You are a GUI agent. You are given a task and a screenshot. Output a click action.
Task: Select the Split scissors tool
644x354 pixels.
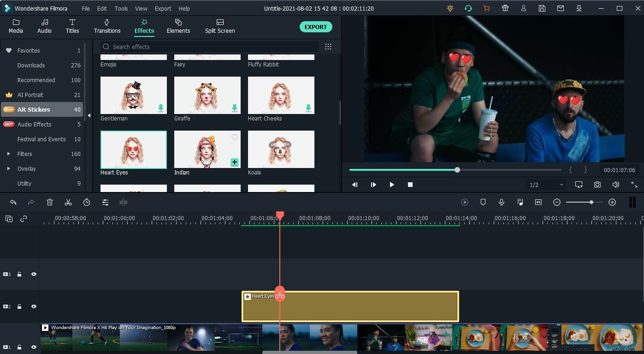(x=68, y=202)
